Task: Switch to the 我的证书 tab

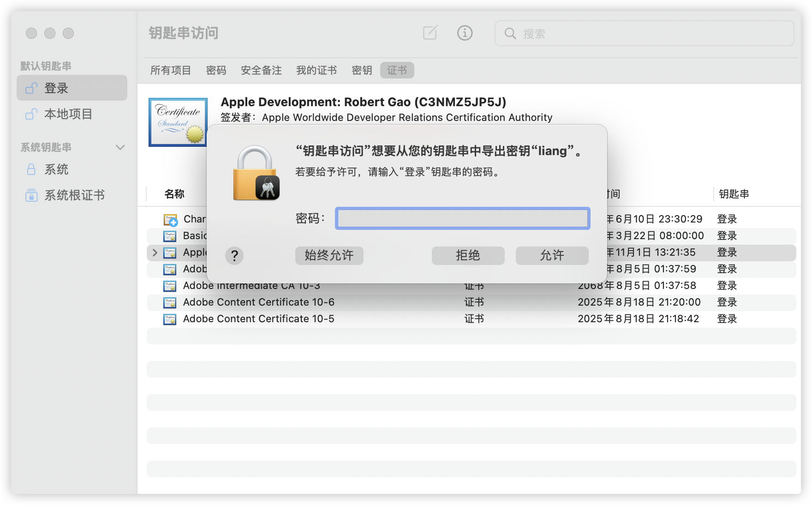Action: [x=316, y=70]
